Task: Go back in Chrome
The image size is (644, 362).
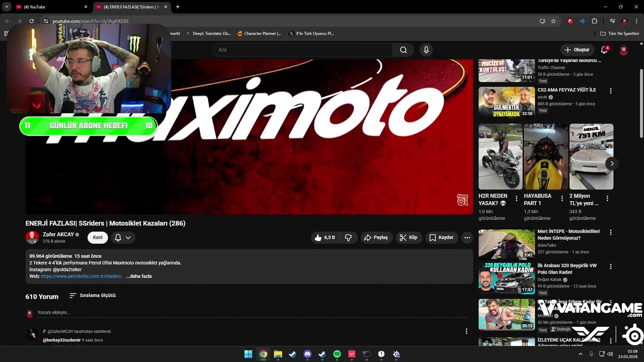Action: (x=7, y=21)
